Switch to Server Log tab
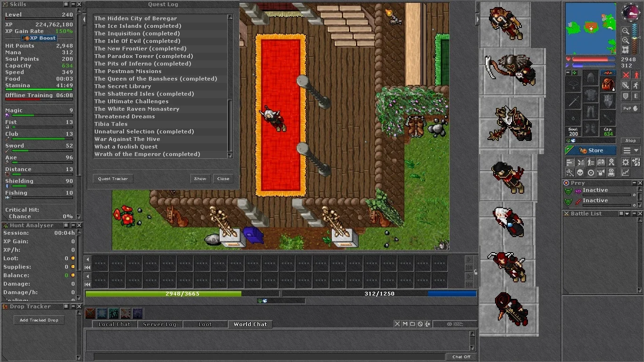This screenshot has width=644, height=362. click(x=159, y=324)
